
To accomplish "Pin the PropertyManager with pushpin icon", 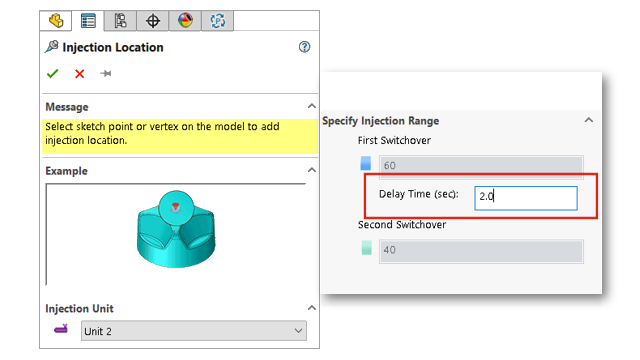I will pyautogui.click(x=106, y=73).
